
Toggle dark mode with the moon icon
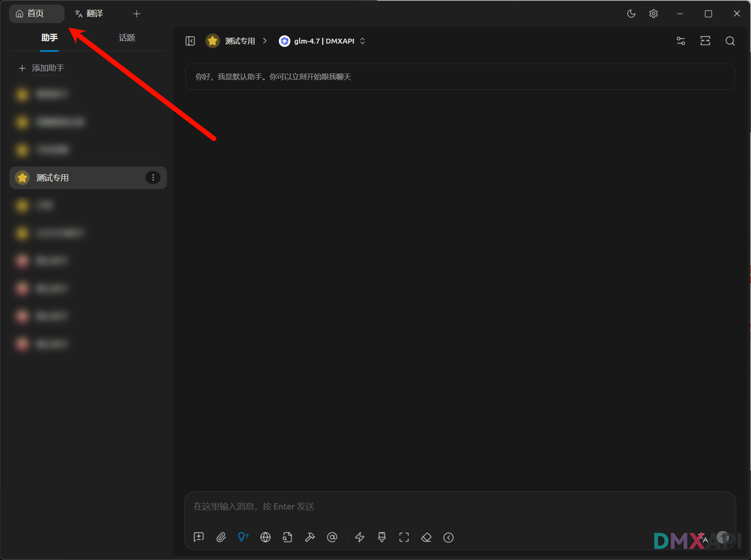(x=631, y=14)
